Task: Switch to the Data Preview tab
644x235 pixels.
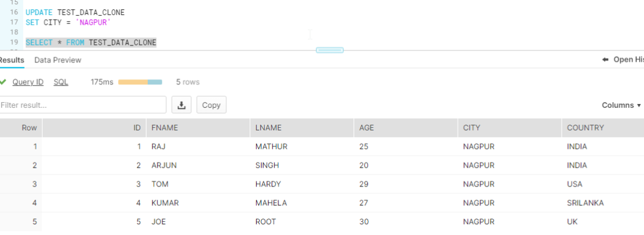Action: (x=57, y=60)
